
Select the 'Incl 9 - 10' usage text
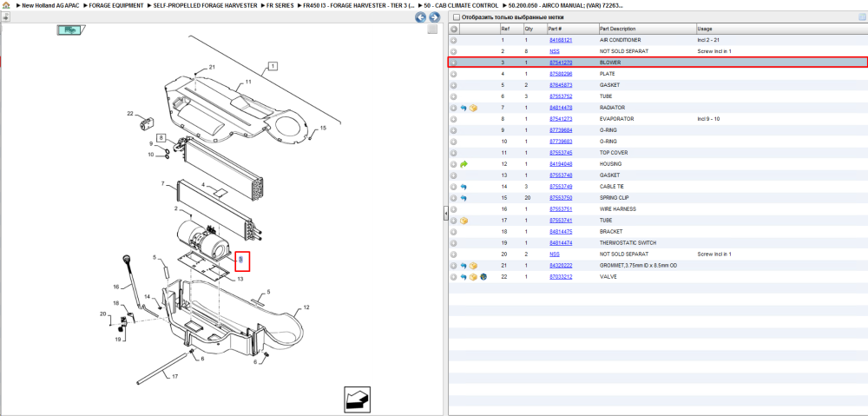708,119
